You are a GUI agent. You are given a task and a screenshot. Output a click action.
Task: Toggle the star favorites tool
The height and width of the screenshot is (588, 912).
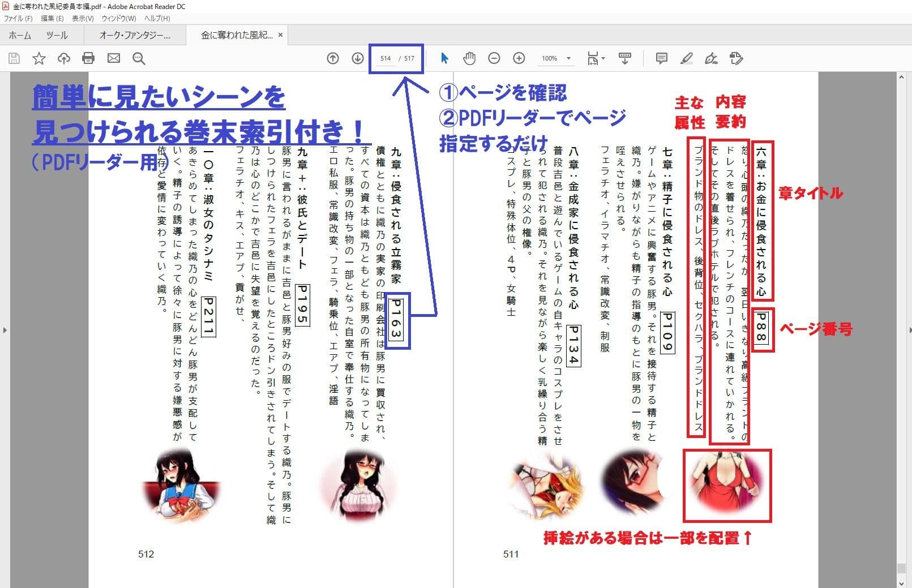tap(38, 58)
